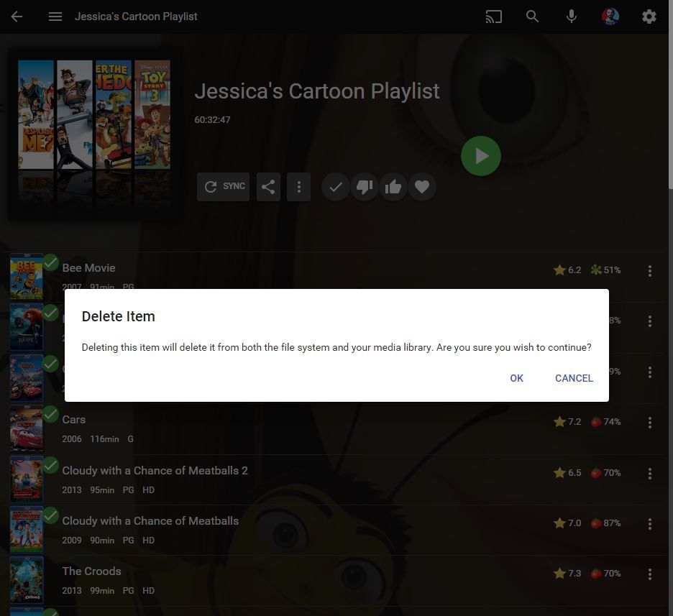The height and width of the screenshot is (616, 673).
Task: Open the user profile avatar
Action: tap(610, 17)
